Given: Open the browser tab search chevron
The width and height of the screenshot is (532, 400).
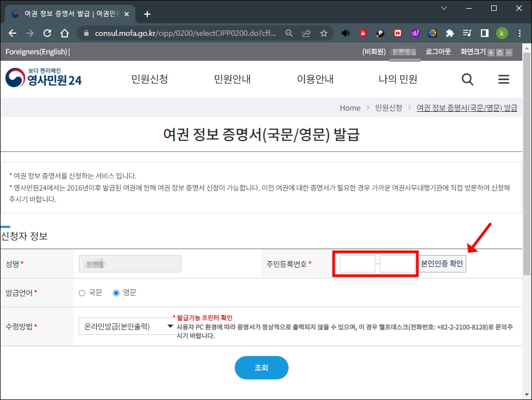Looking at the screenshot, I should pos(444,9).
